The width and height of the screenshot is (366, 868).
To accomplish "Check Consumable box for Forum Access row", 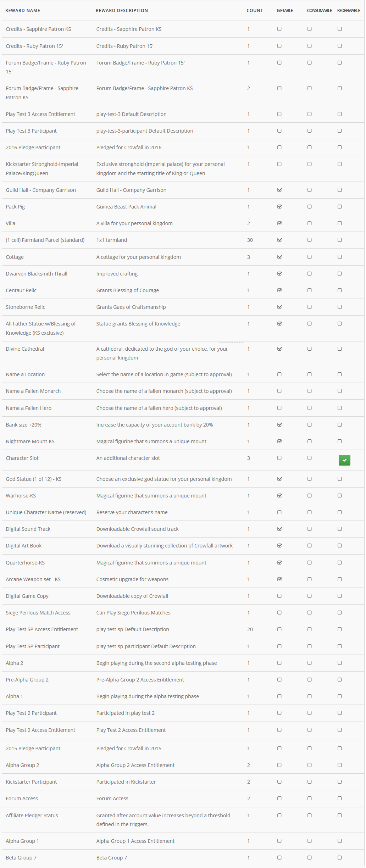I will (310, 798).
